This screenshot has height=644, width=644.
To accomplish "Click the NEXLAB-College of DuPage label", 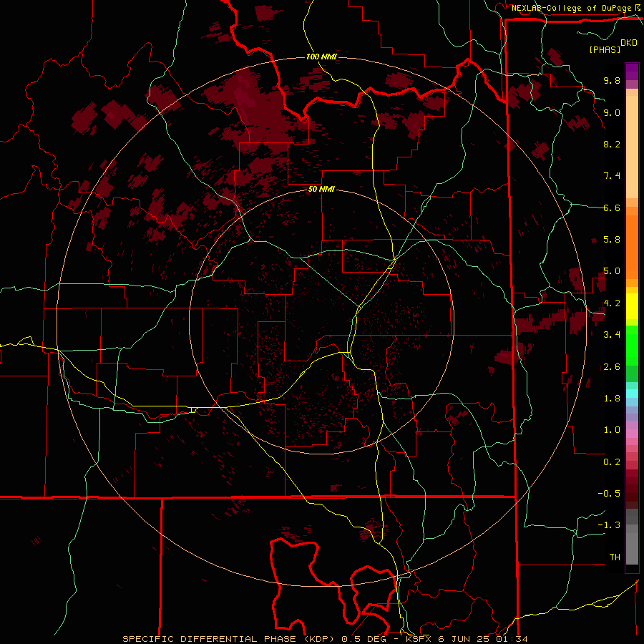I will click(572, 8).
